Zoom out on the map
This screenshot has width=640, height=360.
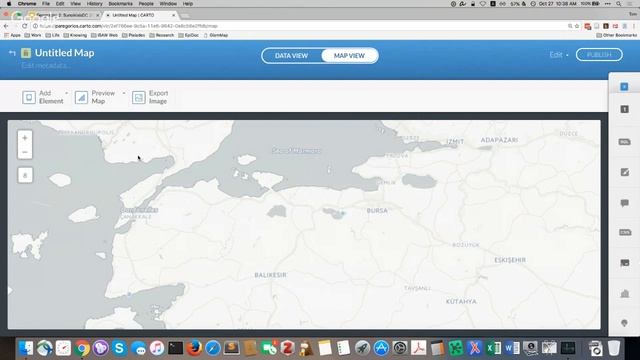(x=25, y=152)
